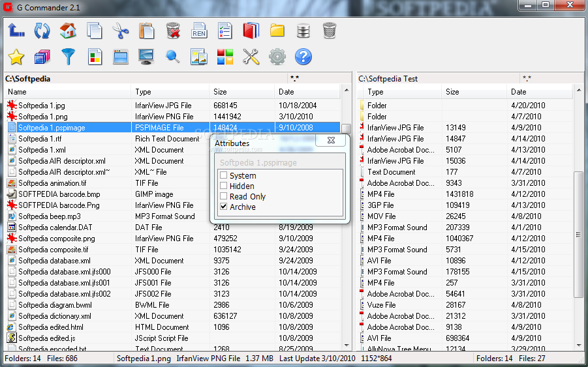Click the picture viewer icon
588x367 pixels.
tap(199, 57)
